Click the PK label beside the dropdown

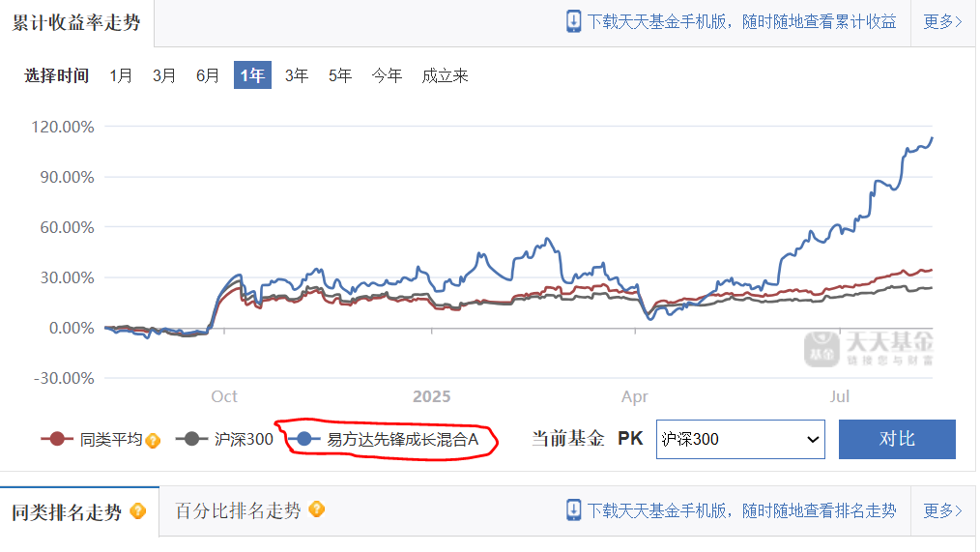click(630, 438)
